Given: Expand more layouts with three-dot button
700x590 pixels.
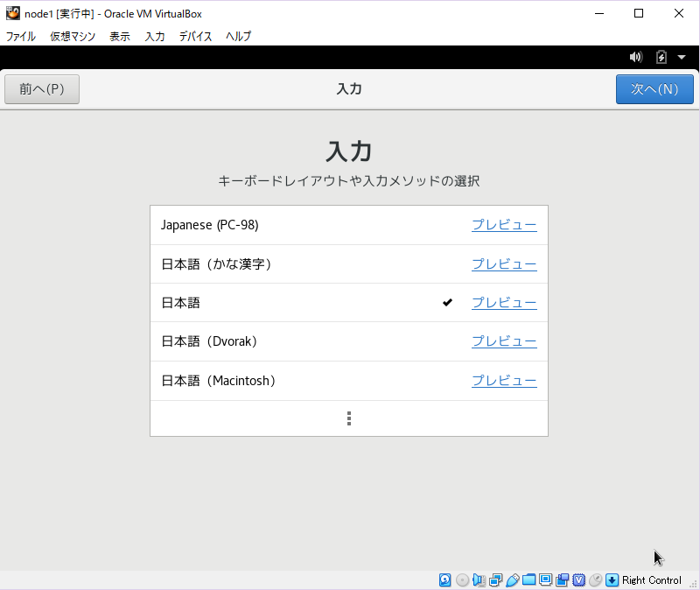Looking at the screenshot, I should click(x=349, y=418).
